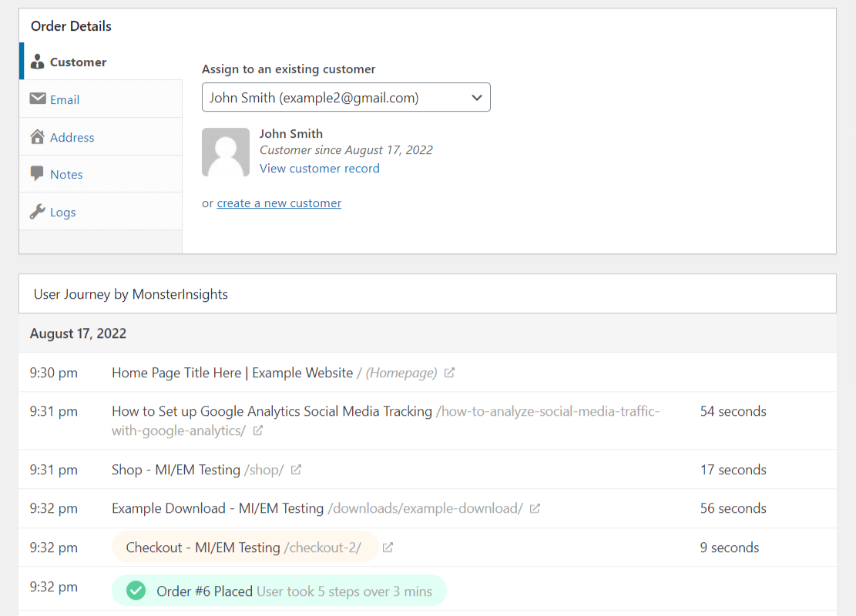
Task: Click the external link icon for /checkout-2/
Action: [x=388, y=547]
